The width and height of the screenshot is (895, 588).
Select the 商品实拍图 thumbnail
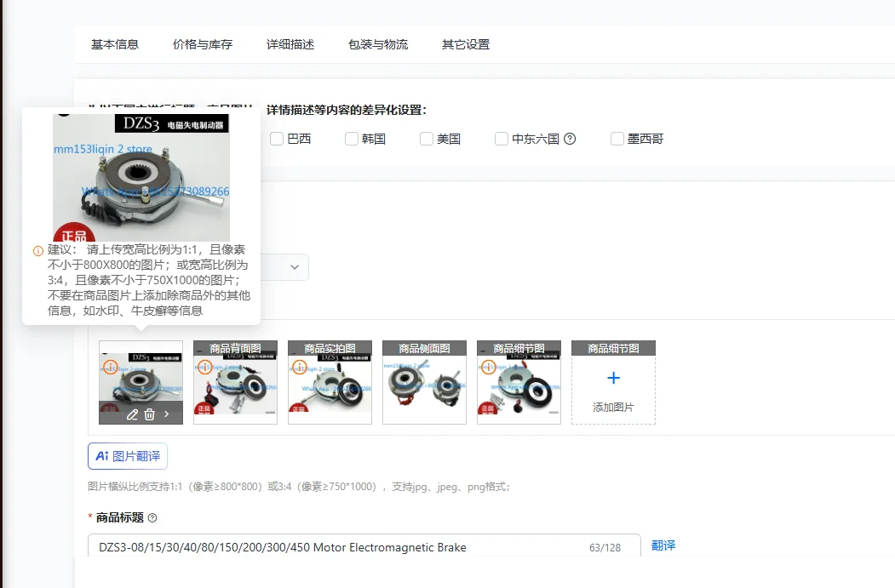[x=330, y=383]
